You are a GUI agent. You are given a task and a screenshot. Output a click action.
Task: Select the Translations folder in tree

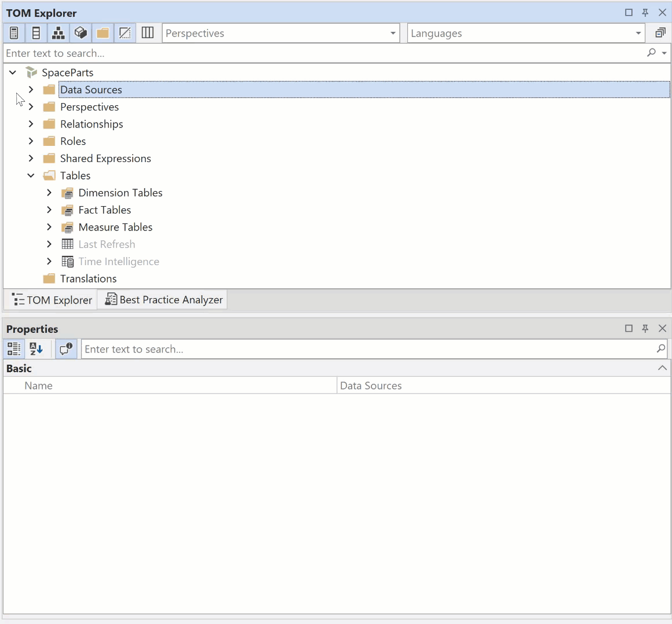click(88, 278)
